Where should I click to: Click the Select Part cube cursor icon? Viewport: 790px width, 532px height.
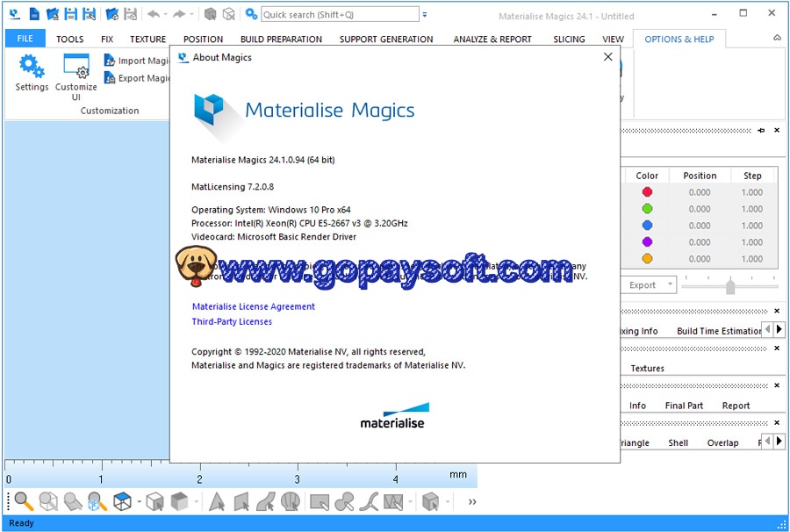(154, 501)
